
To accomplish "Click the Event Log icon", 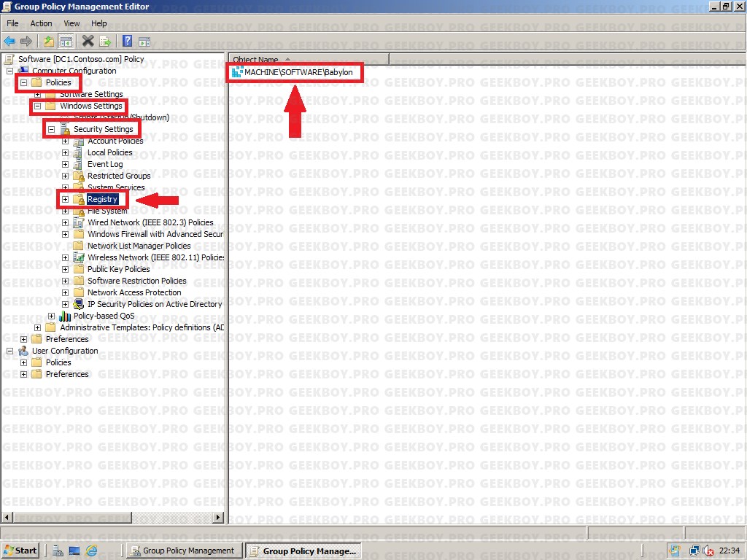I will [x=78, y=164].
